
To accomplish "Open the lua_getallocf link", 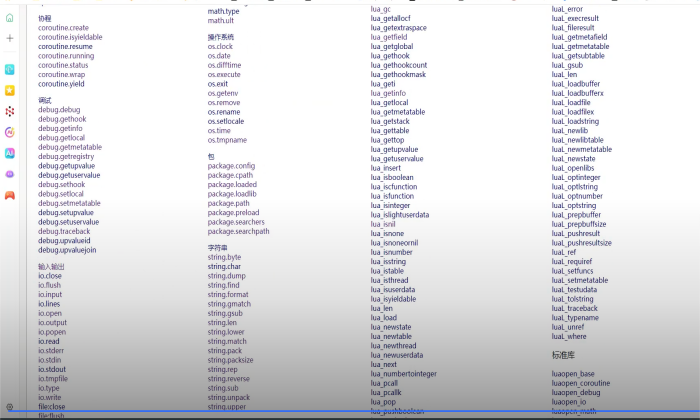I will (x=390, y=18).
